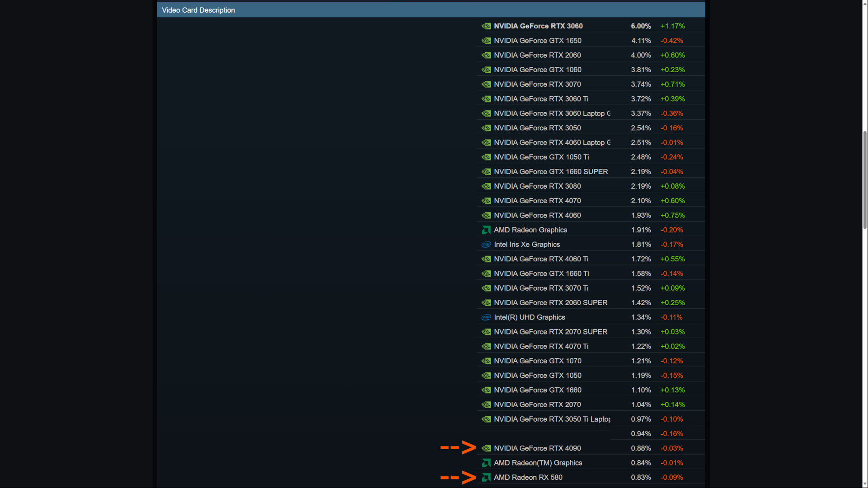Click the NVIDIA icon beside GeForce RTX 4090
Screen dimensions: 868x488
pos(486,448)
